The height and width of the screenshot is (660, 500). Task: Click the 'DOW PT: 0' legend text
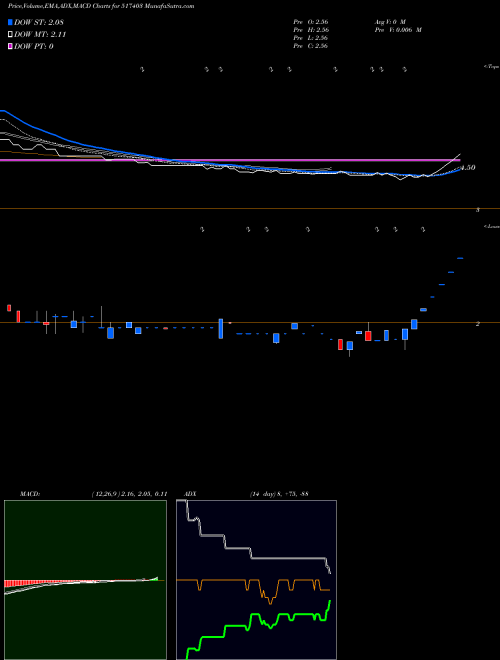[34, 46]
